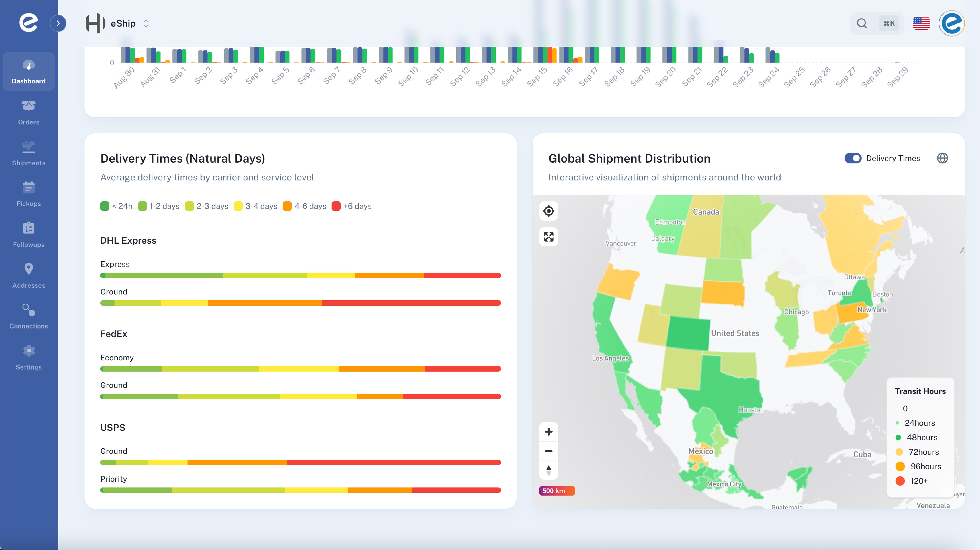Click the ⌘K shortcut button
Viewport: 980px width, 550px height.
coord(889,23)
